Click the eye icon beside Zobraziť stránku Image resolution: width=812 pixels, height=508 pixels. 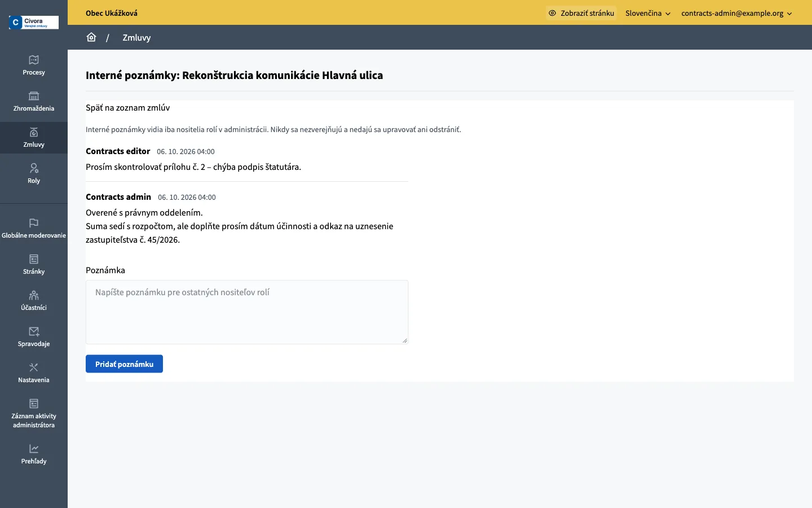(553, 13)
